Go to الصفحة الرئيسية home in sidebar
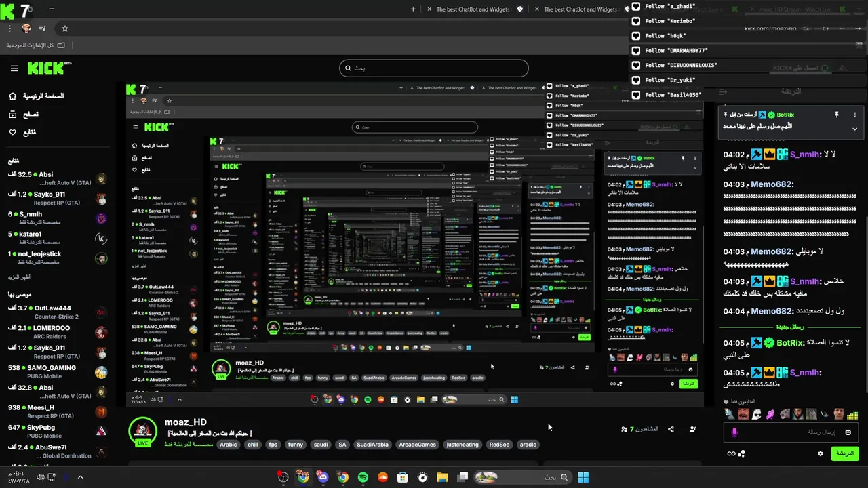The height and width of the screenshot is (488, 868). click(37, 96)
